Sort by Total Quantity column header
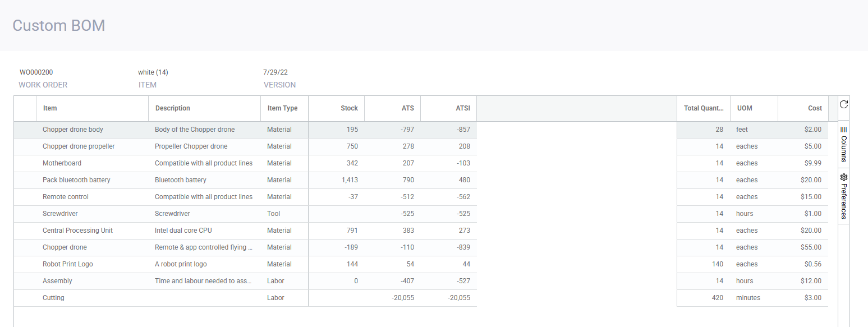The width and height of the screenshot is (868, 327). point(703,108)
